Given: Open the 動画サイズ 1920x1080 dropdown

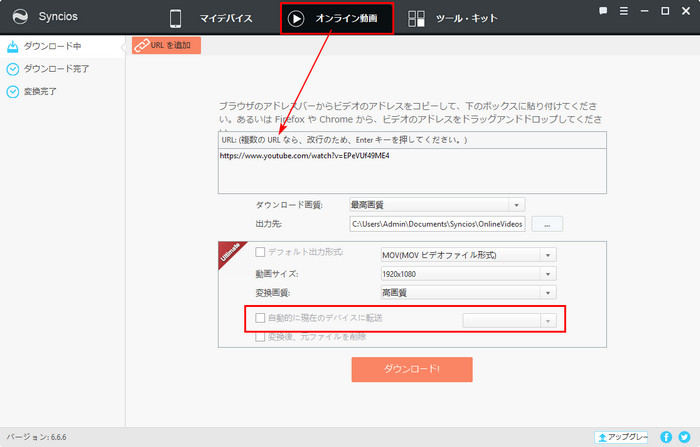Looking at the screenshot, I should click(468, 274).
